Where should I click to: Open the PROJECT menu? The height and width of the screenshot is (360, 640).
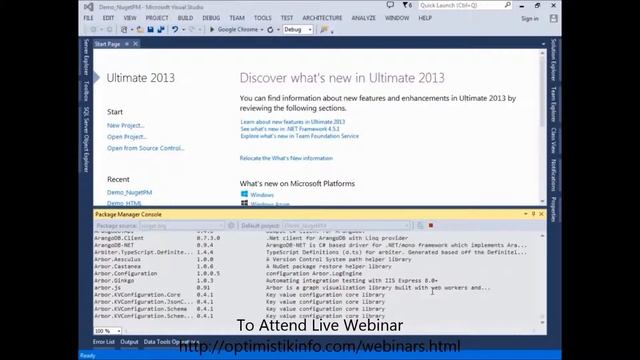157,18
